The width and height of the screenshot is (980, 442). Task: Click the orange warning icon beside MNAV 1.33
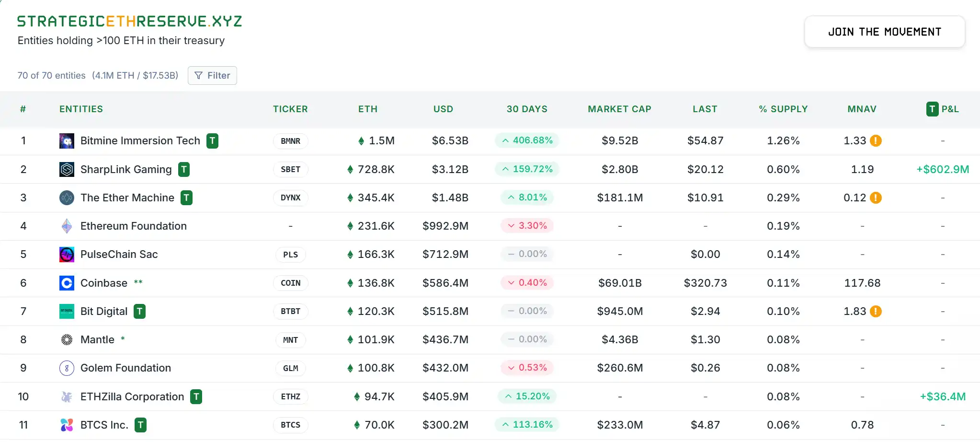click(x=876, y=141)
